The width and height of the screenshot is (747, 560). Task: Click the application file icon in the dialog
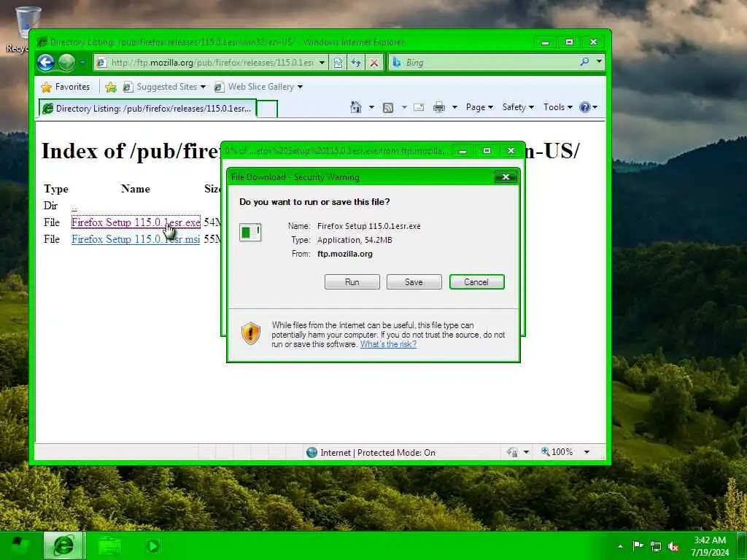(250, 233)
